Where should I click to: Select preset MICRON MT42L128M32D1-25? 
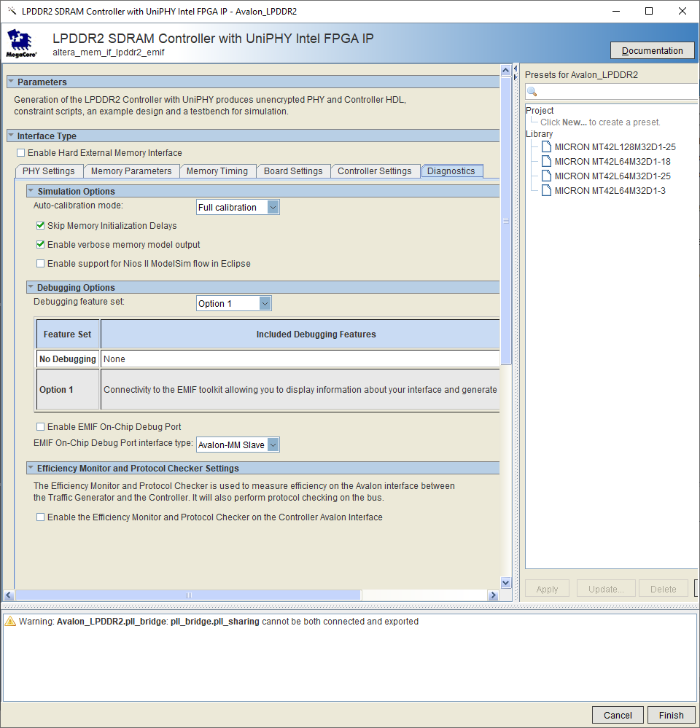[x=615, y=146]
